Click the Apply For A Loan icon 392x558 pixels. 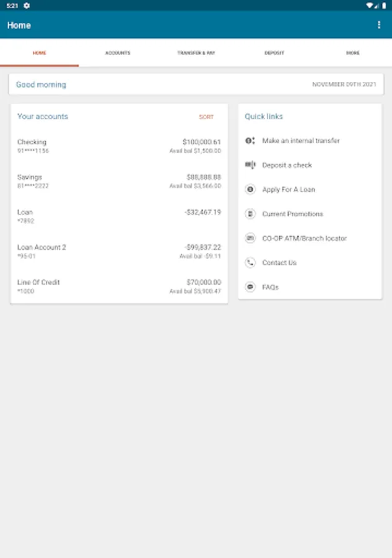pos(250,190)
